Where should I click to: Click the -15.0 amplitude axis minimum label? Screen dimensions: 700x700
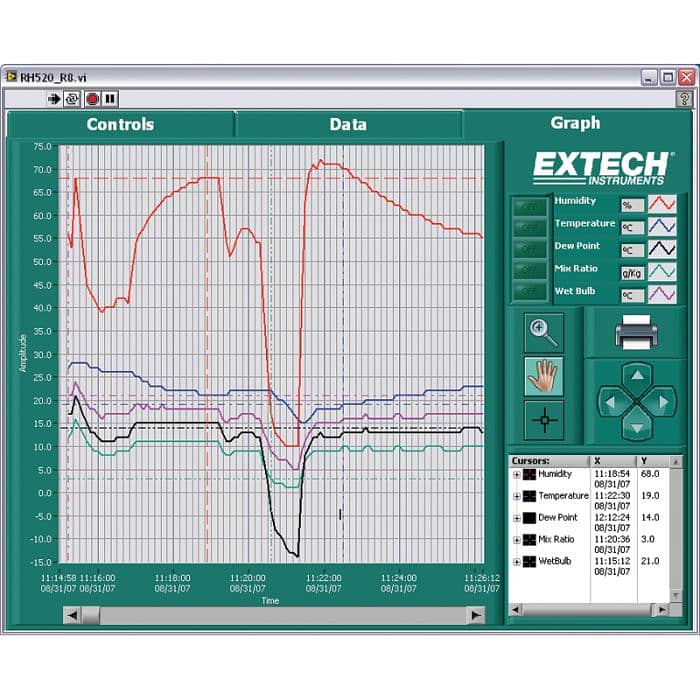(x=41, y=562)
